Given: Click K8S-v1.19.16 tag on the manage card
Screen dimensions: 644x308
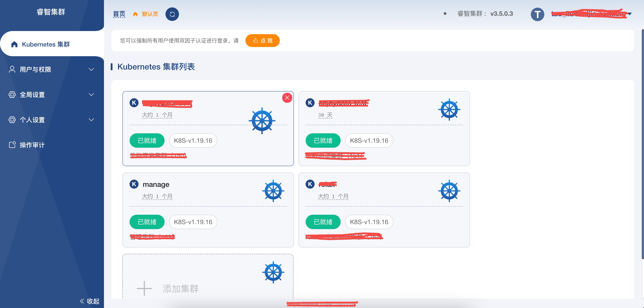Looking at the screenshot, I should point(193,222).
